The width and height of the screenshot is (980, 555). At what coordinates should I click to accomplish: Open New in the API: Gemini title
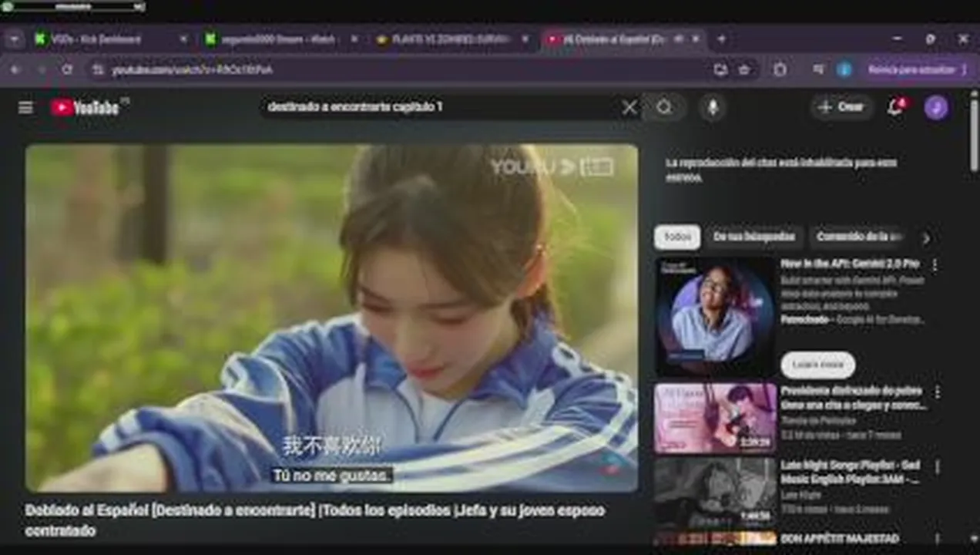coord(850,264)
